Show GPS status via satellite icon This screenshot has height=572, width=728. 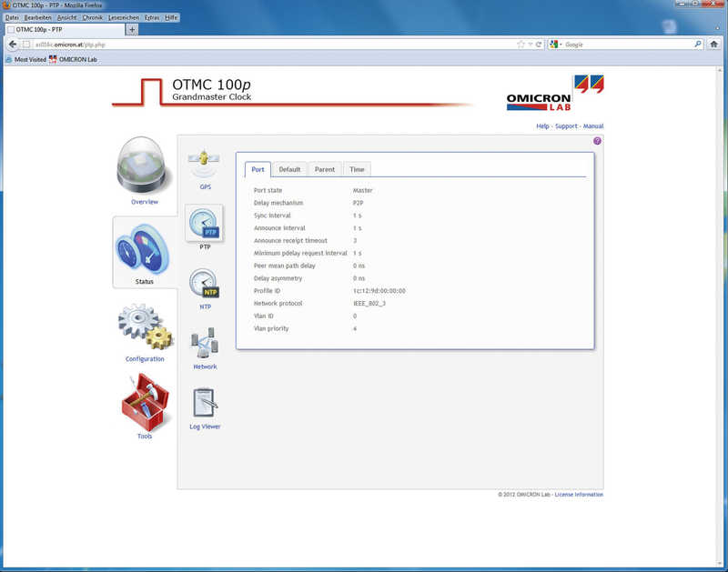(x=204, y=164)
